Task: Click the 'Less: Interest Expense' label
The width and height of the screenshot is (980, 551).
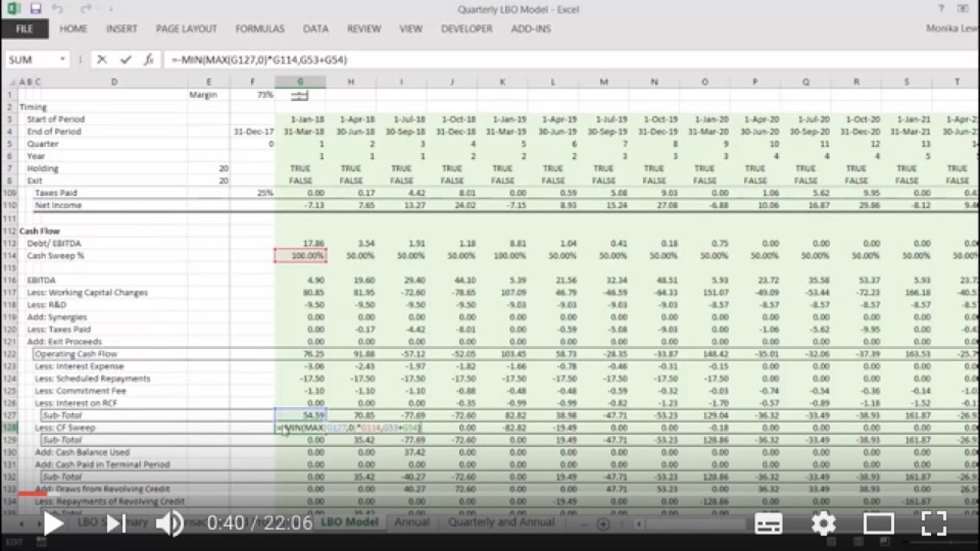Action: pyautogui.click(x=79, y=366)
